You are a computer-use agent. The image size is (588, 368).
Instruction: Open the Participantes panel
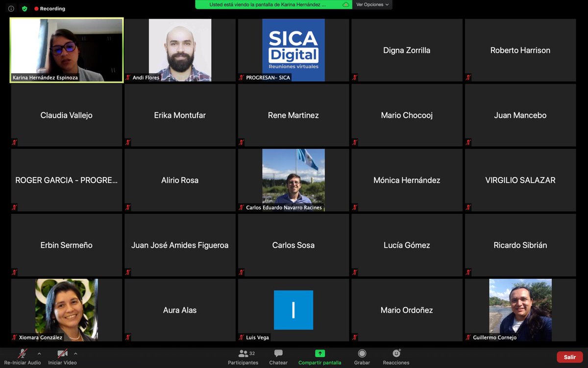click(243, 357)
